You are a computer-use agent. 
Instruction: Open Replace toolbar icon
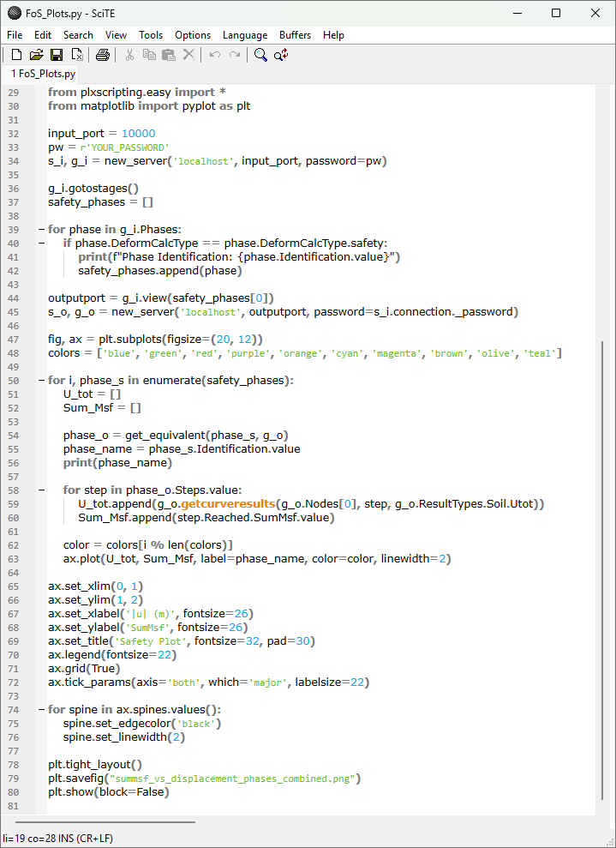click(x=281, y=55)
